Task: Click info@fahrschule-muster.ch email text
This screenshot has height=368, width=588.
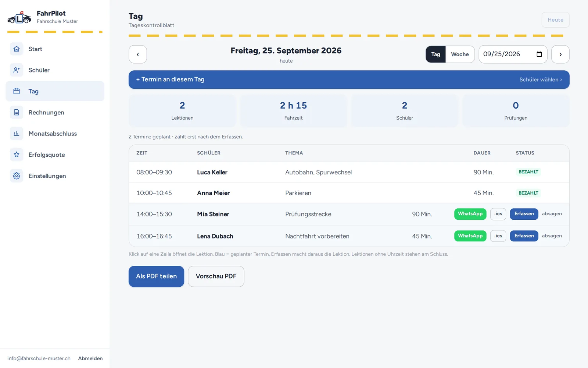Action: click(39, 358)
